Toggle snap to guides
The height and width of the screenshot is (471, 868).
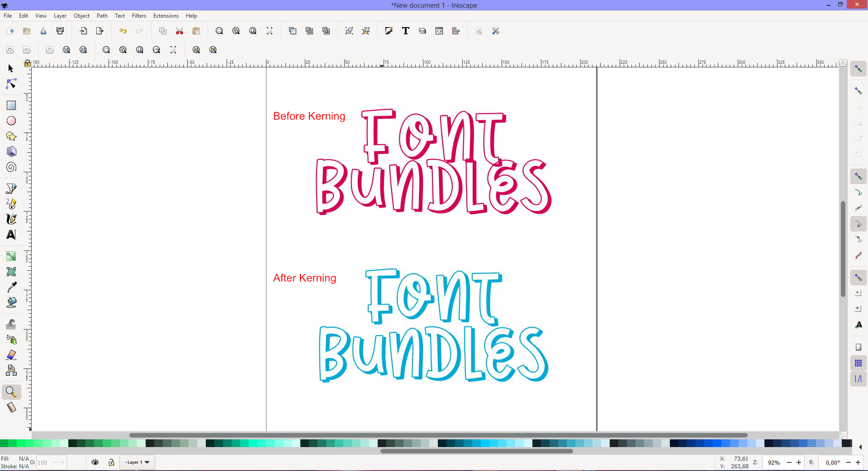(859, 379)
